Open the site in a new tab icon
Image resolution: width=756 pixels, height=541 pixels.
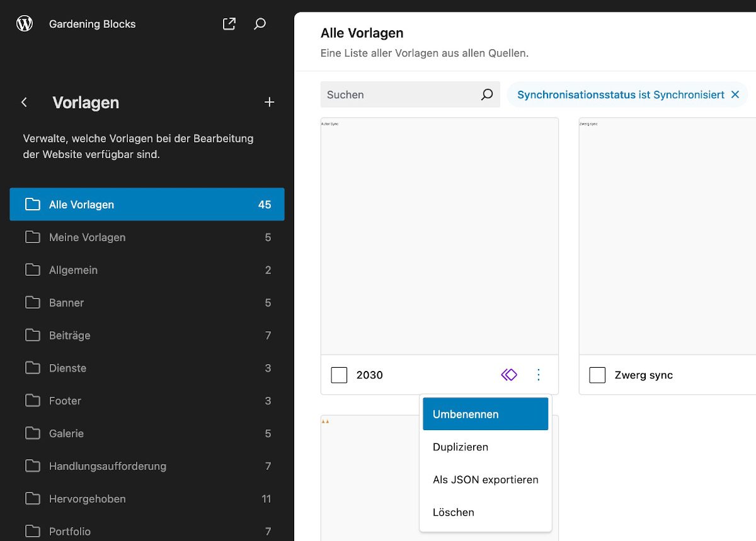229,24
